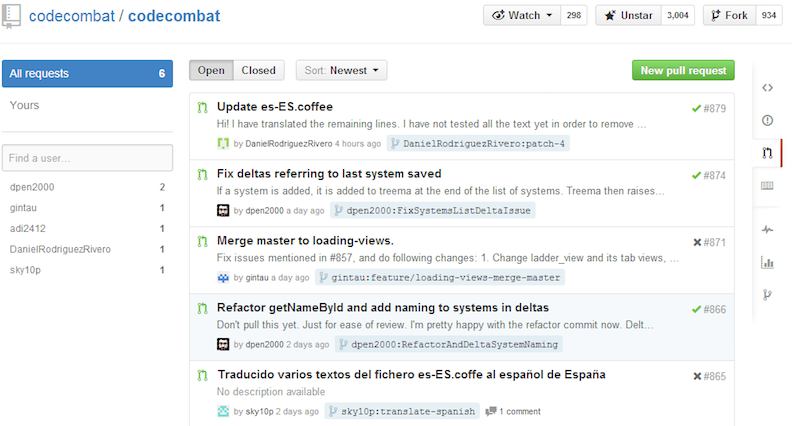The image size is (792, 426).
Task: Open the Issues icon in right sidebar
Action: pyautogui.click(x=767, y=120)
